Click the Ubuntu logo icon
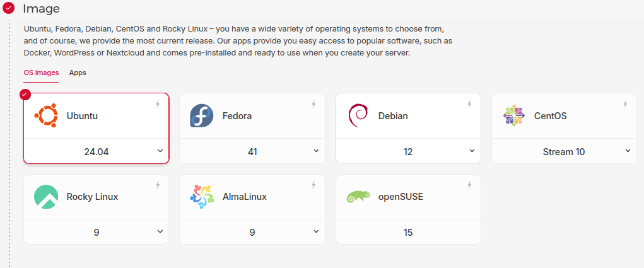The width and height of the screenshot is (644, 268). click(x=46, y=116)
